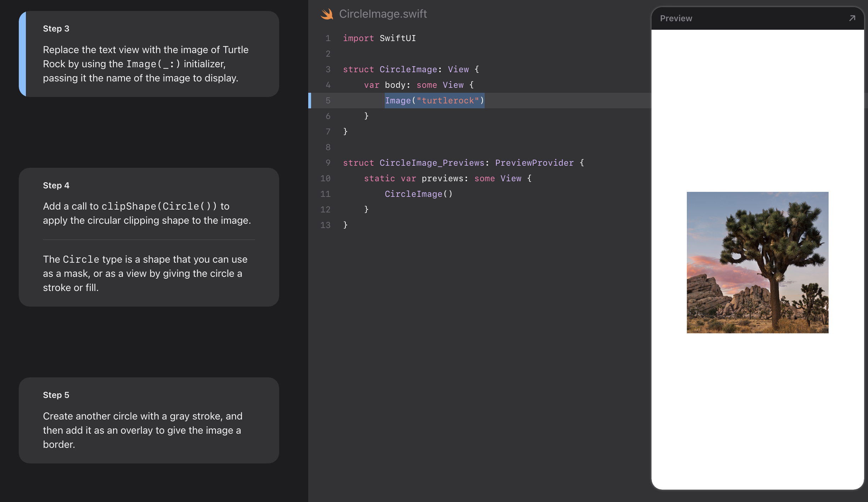This screenshot has width=868, height=502.
Task: Click the "Step 3" heading
Action: [x=56, y=29]
